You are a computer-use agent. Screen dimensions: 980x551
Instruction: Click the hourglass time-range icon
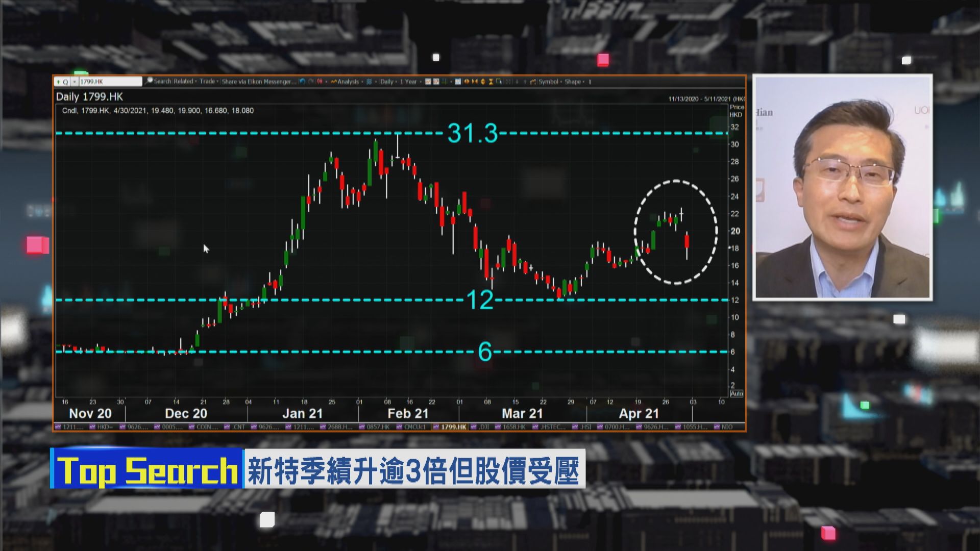click(491, 82)
